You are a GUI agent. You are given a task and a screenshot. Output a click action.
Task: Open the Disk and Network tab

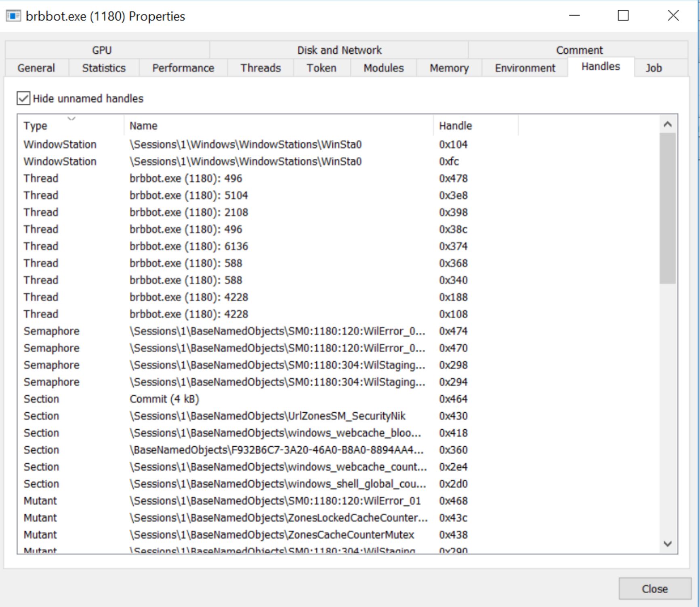point(339,50)
